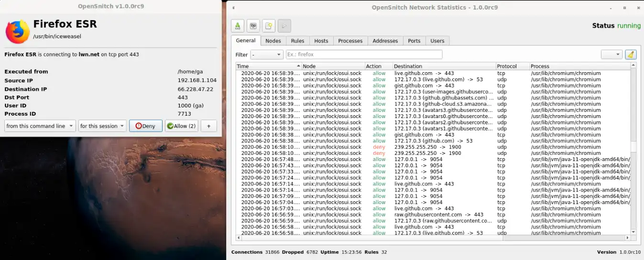The width and height of the screenshot is (644, 260).
Task: Click the Firefox ESR logo in the prompt
Action: (17, 32)
